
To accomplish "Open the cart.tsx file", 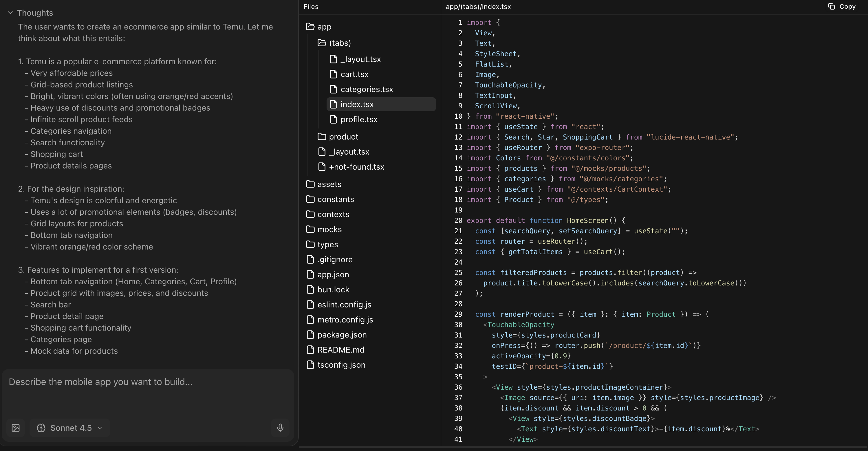I will point(354,74).
